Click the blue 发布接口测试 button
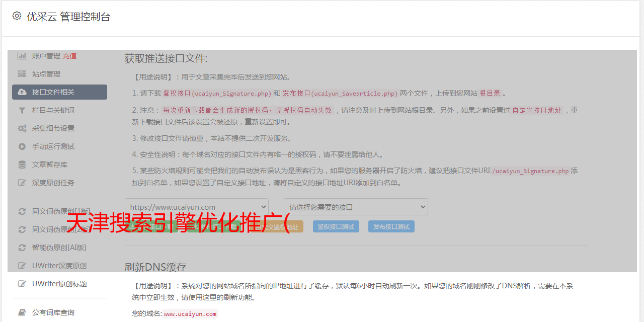The image size is (644, 322). coord(391,226)
